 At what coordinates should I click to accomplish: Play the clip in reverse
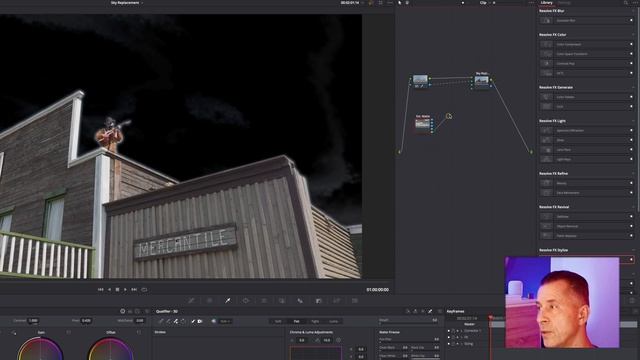[109, 289]
